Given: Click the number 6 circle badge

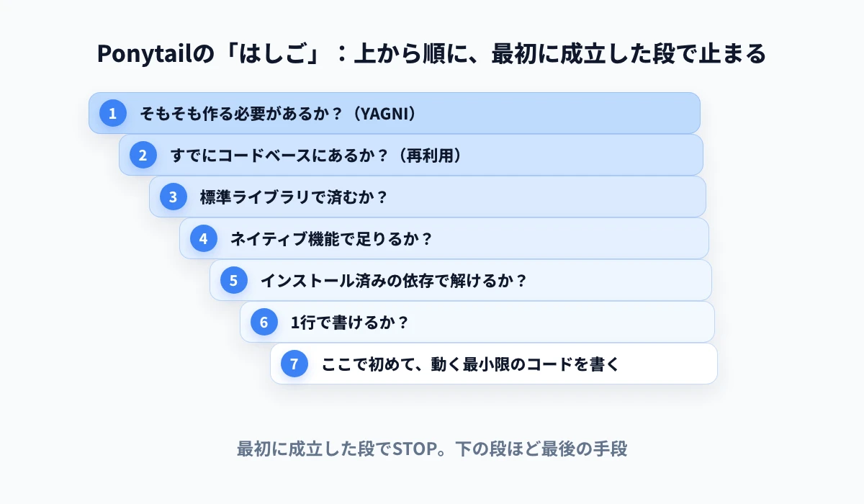Looking at the screenshot, I should click(264, 322).
